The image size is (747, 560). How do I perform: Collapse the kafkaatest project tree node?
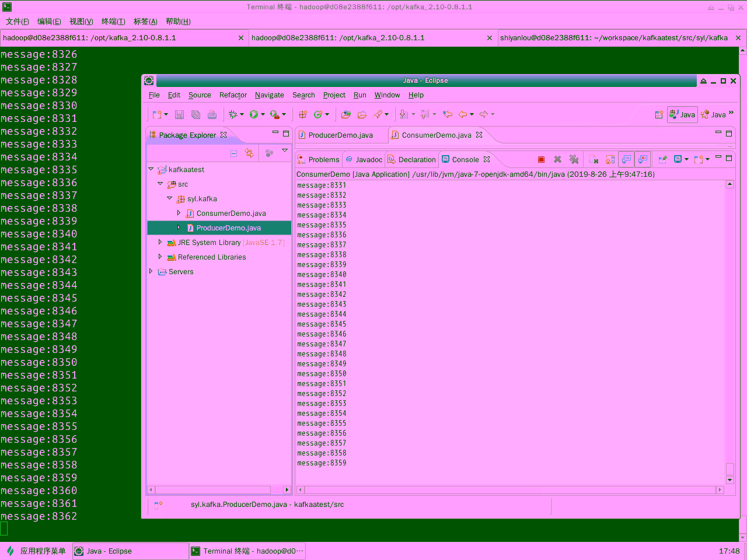(x=151, y=169)
